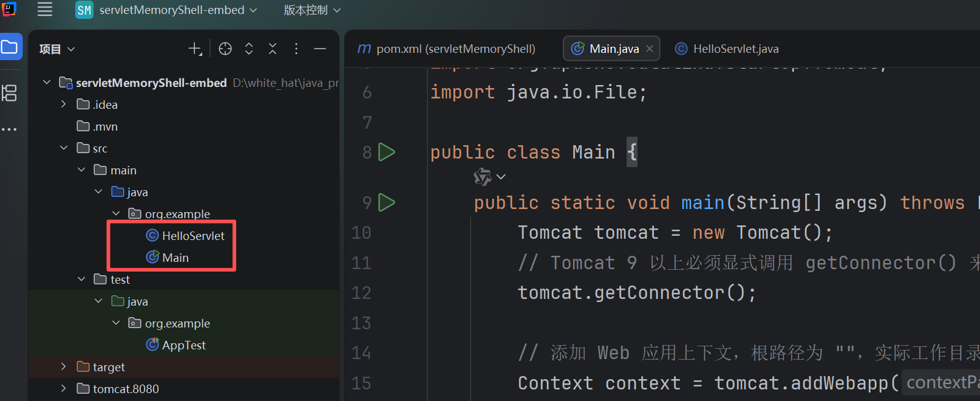Collapse the java folder under test

(98, 301)
